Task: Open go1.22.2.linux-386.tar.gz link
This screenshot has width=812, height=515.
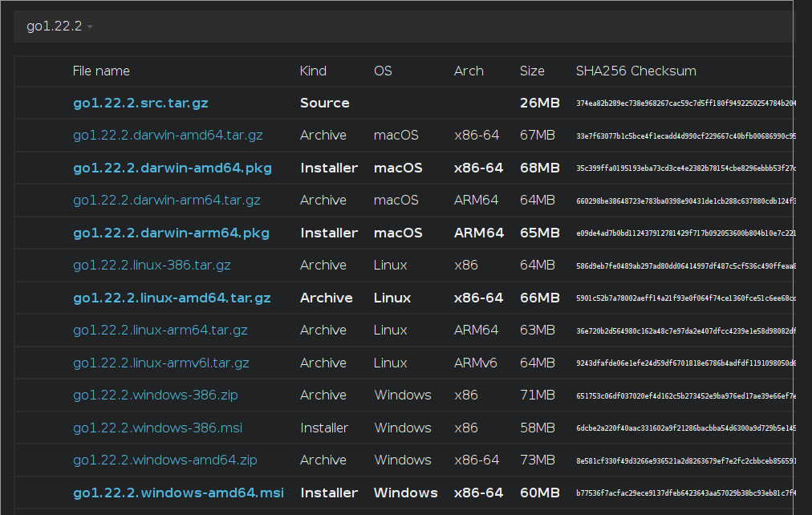Action: (152, 265)
